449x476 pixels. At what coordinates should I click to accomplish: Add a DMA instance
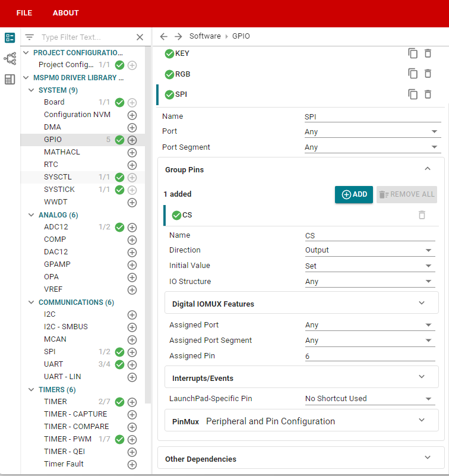132,128
